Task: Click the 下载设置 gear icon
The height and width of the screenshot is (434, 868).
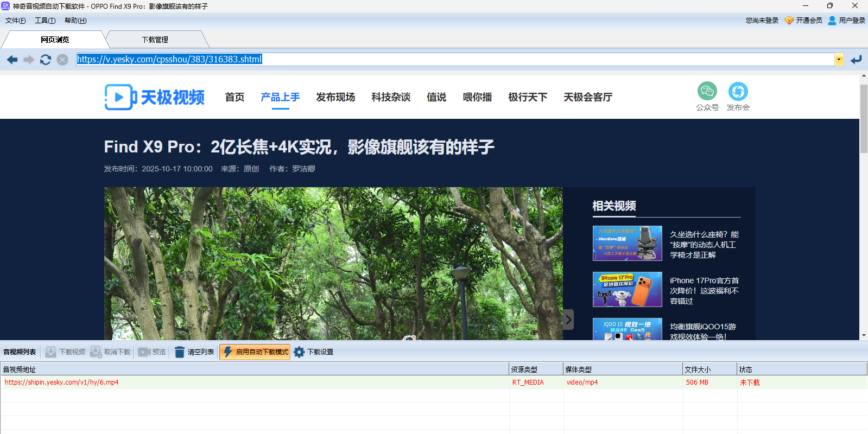Action: 299,352
